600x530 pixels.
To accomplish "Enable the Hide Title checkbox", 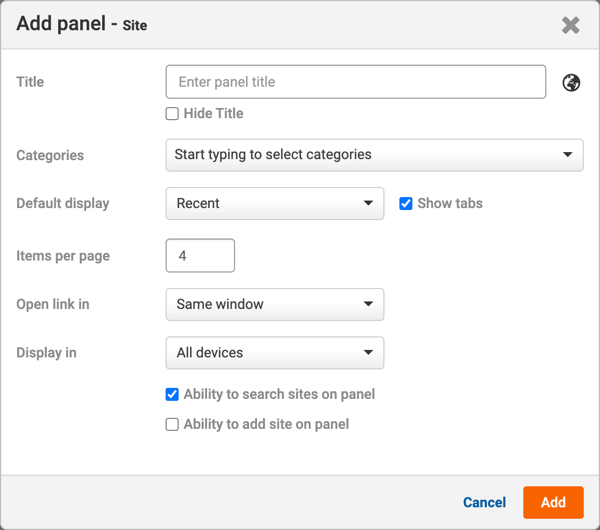I will pyautogui.click(x=172, y=114).
